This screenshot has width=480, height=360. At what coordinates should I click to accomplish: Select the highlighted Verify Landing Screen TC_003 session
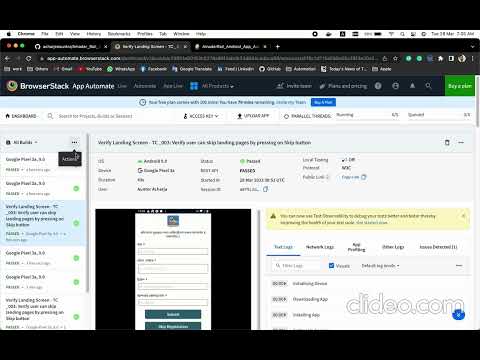tap(43, 223)
